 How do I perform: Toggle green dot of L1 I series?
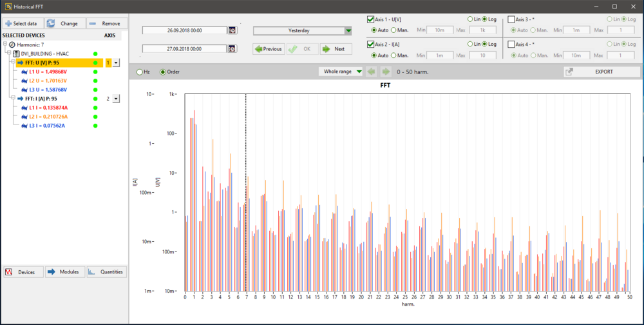[95, 108]
